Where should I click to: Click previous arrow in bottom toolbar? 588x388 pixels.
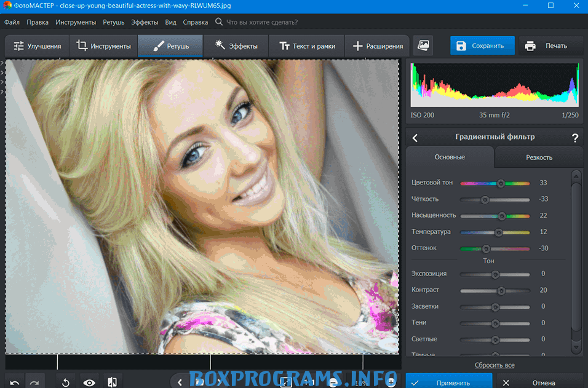tap(180, 382)
